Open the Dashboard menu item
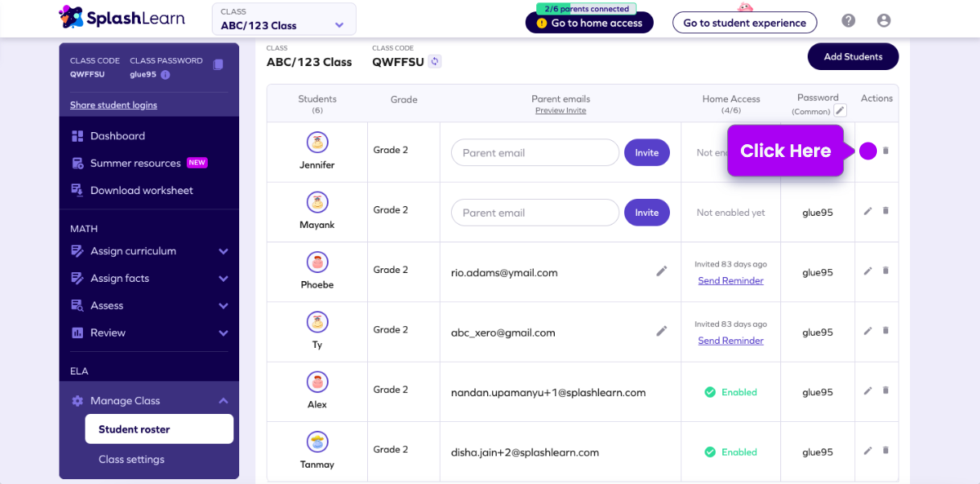Image resolution: width=980 pixels, height=484 pixels. [118, 136]
